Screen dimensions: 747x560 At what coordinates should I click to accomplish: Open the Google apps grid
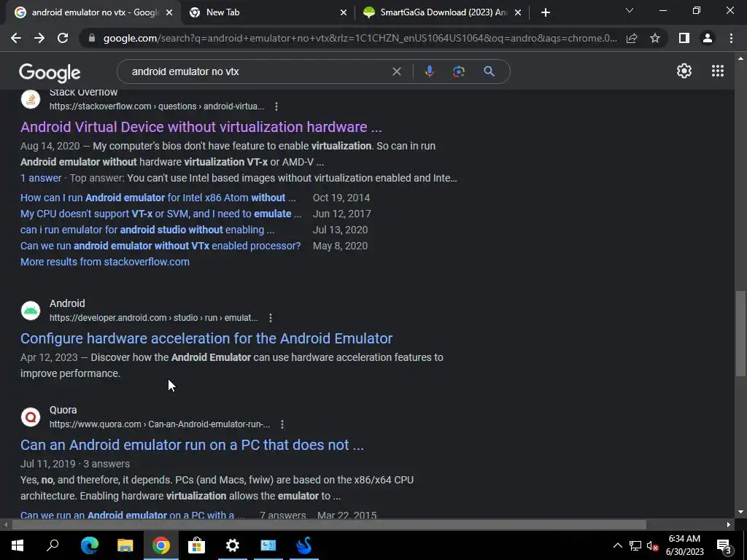718,71
